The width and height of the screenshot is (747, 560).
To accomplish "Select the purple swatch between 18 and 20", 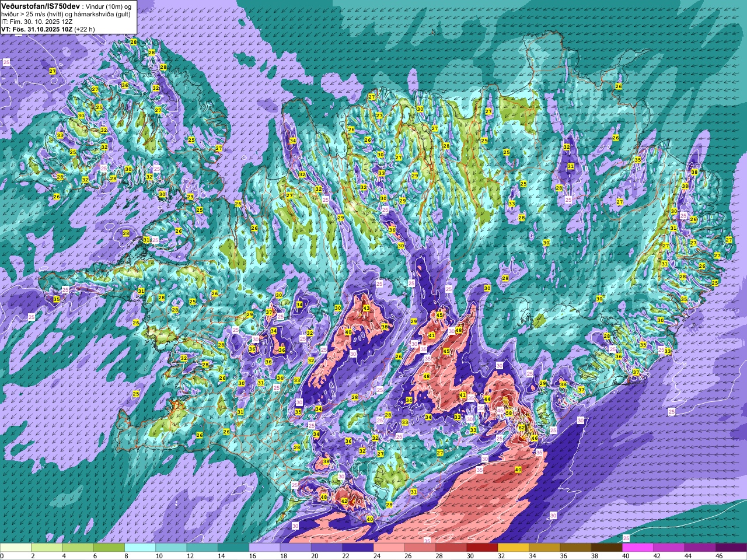I will click(296, 548).
